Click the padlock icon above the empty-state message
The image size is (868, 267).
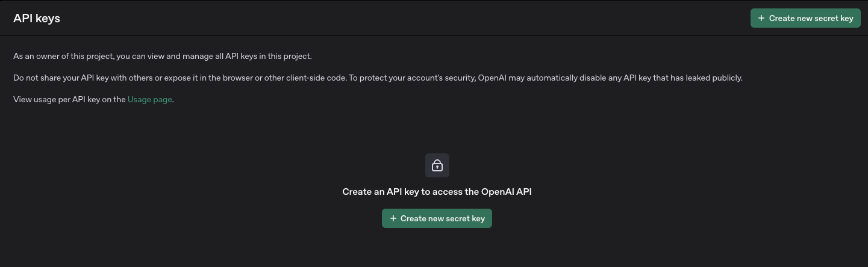tap(437, 165)
